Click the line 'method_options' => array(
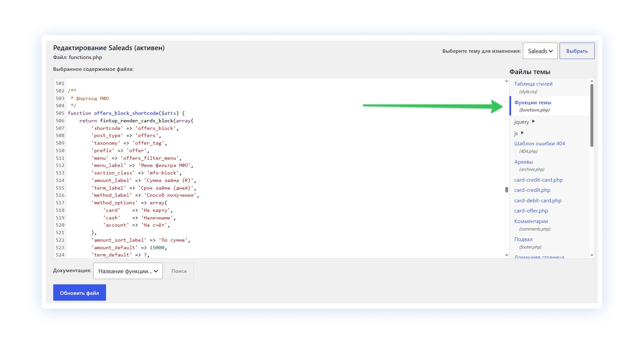This screenshot has width=644, height=344. tap(129, 203)
